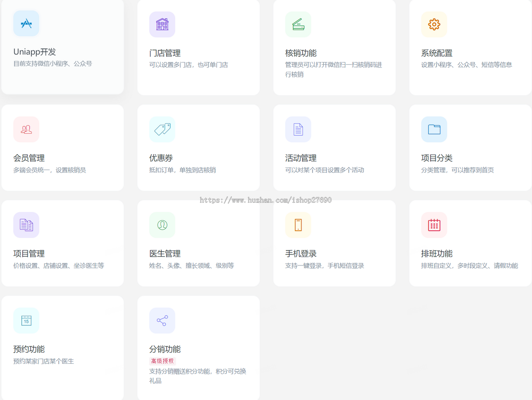Click the 分销功能 share icon
This screenshot has height=400, width=532.
click(162, 321)
